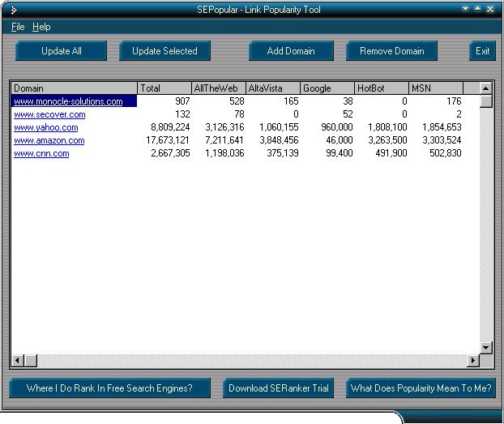Image resolution: width=504 pixels, height=424 pixels.
Task: Open the www.amazon.com link
Action: pyautogui.click(x=49, y=140)
